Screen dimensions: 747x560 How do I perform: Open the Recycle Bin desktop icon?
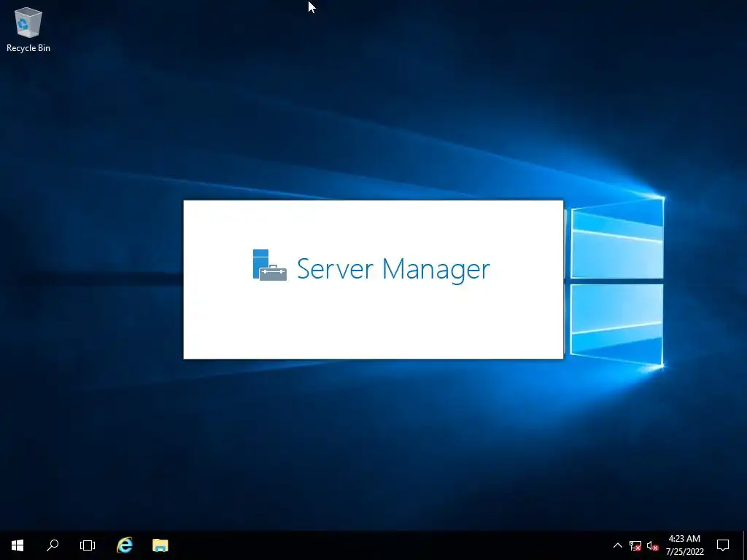click(x=28, y=29)
